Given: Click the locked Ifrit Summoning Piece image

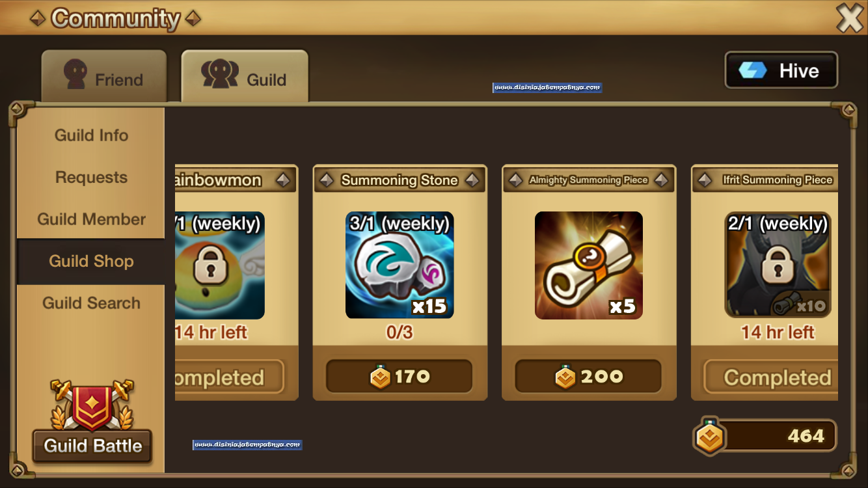Looking at the screenshot, I should tap(778, 265).
